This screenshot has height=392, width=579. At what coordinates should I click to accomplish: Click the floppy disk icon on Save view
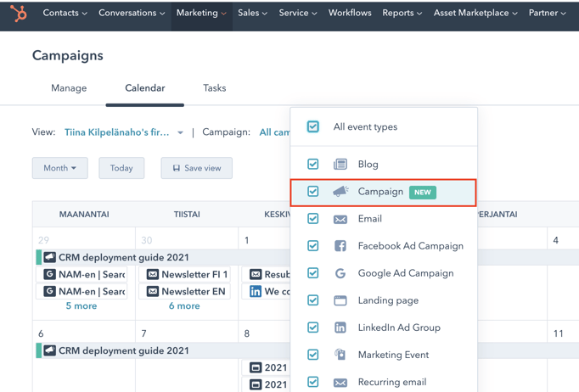click(x=176, y=168)
